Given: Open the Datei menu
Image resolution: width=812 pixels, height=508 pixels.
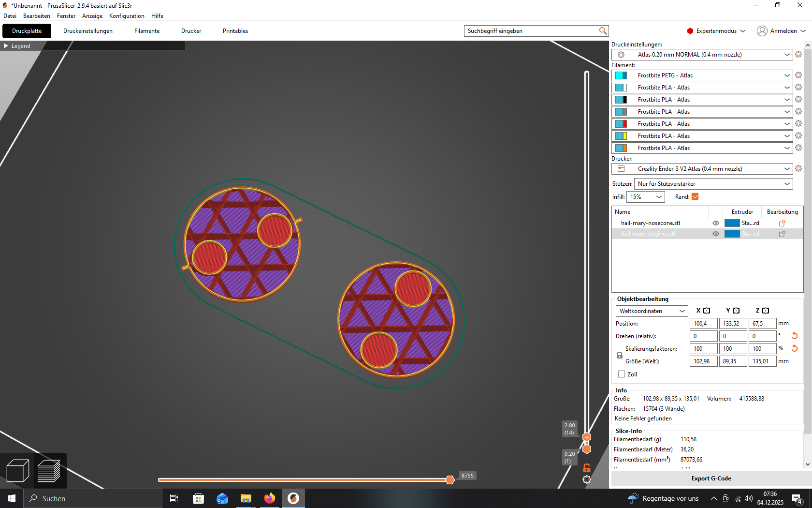Looking at the screenshot, I should click(x=10, y=16).
